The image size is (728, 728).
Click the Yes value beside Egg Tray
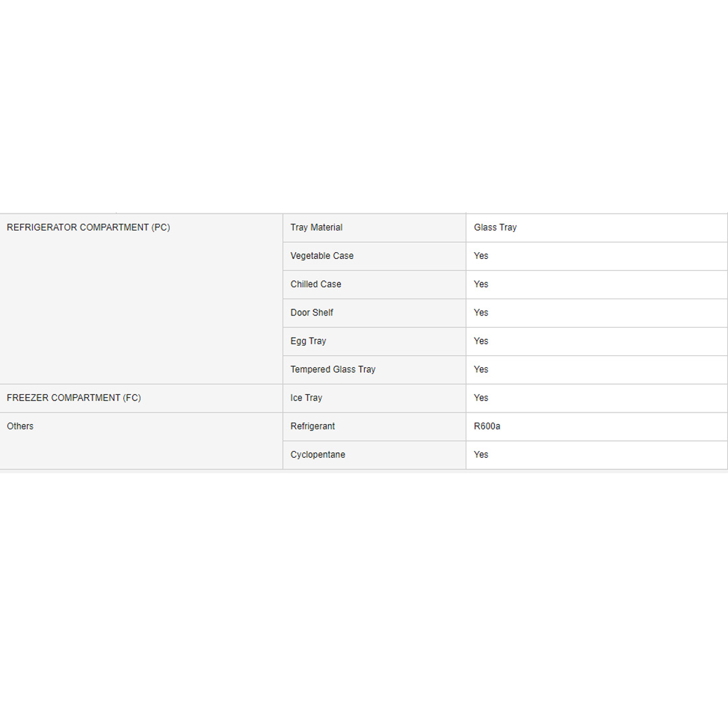click(x=481, y=341)
